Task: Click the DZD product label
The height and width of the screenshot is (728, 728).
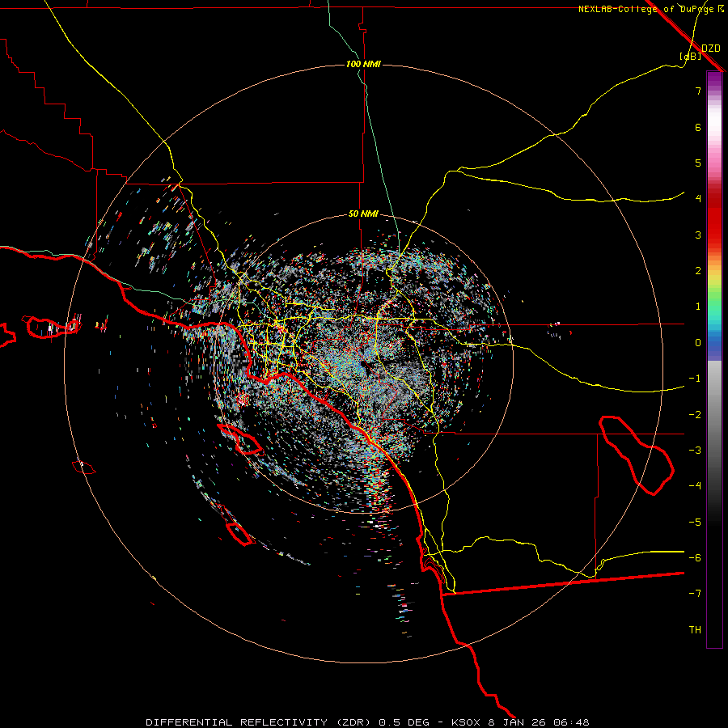Action: click(x=711, y=49)
